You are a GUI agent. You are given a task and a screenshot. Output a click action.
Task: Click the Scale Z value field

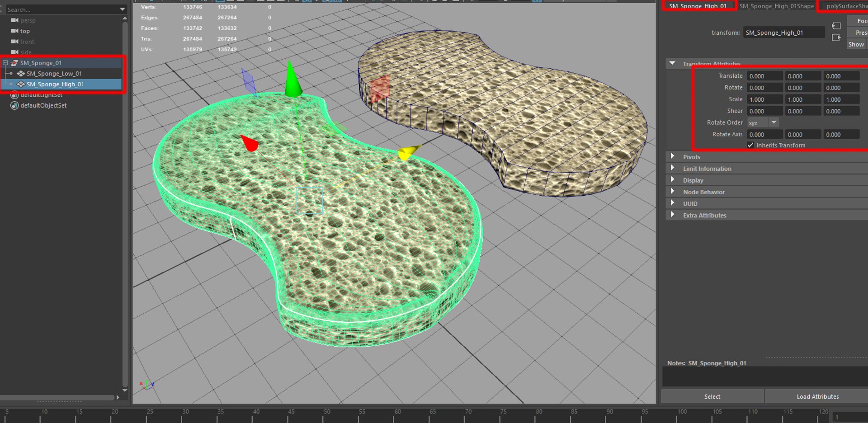(x=841, y=99)
